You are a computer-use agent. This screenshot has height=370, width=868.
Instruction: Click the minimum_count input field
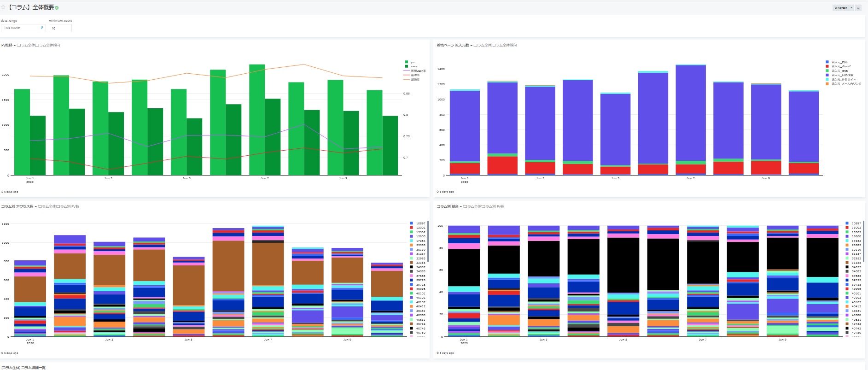point(60,28)
